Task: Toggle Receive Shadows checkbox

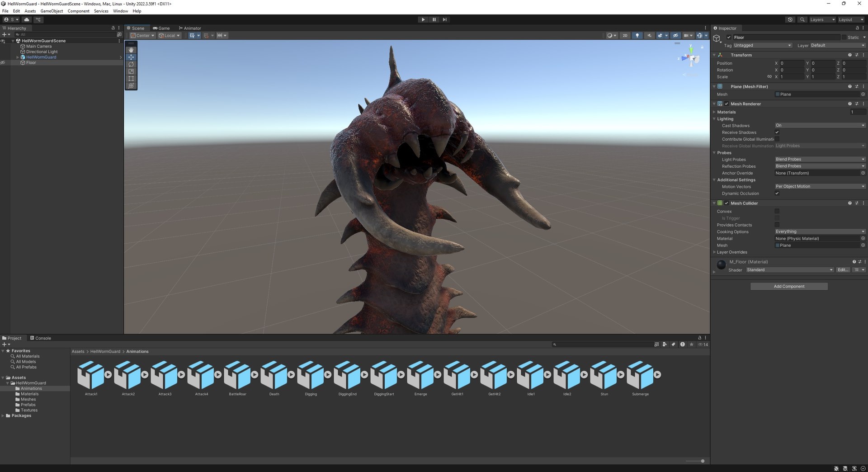Action: [777, 132]
